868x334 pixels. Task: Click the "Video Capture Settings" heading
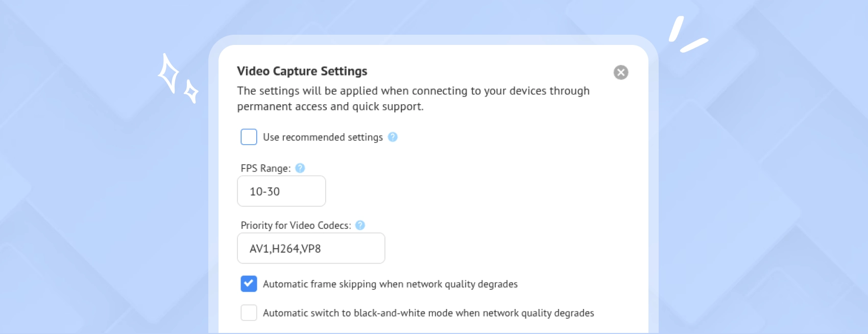click(x=302, y=71)
